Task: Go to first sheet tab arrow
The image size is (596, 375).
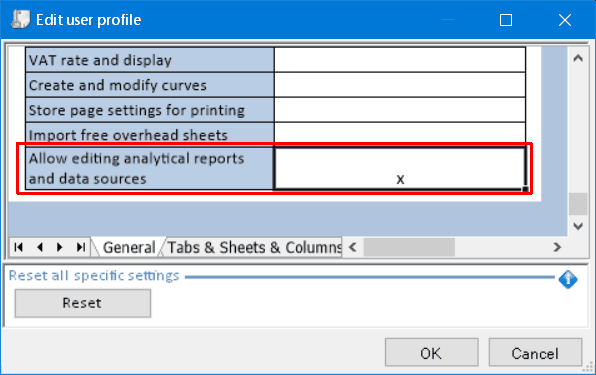Action: point(18,247)
